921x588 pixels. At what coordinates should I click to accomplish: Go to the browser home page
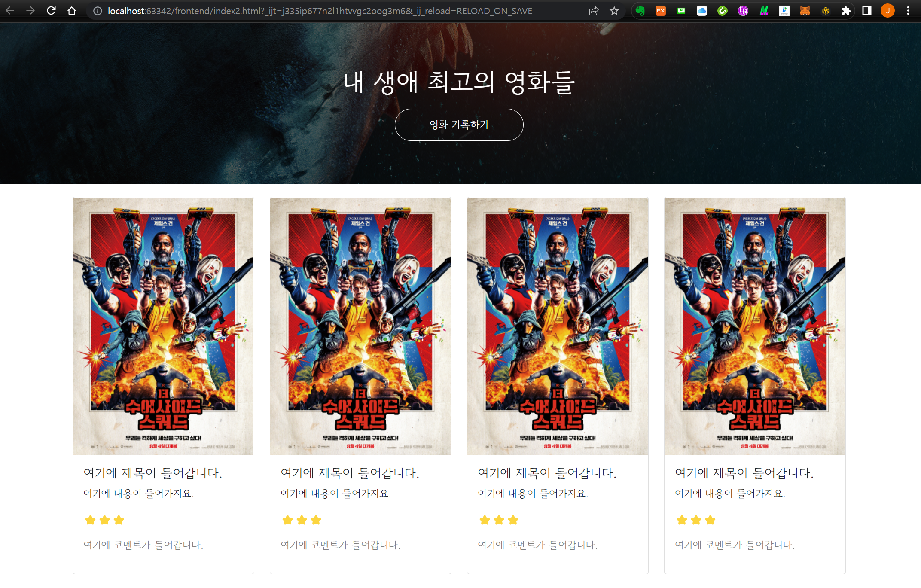point(72,11)
